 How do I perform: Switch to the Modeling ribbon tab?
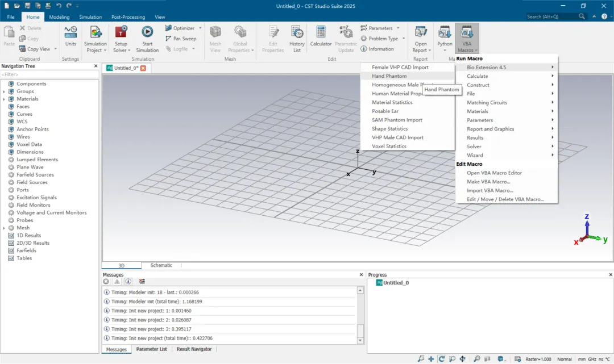tap(59, 17)
